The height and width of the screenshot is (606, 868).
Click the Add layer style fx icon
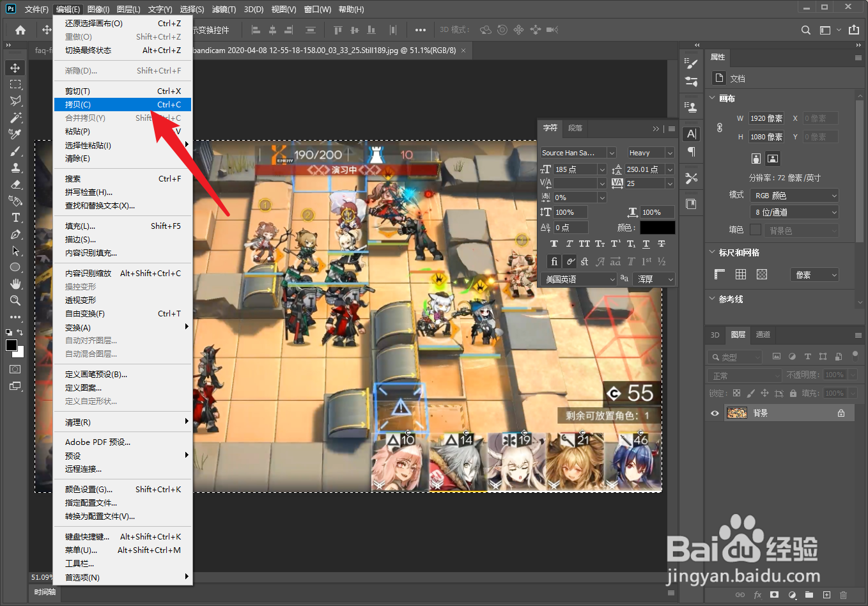[757, 594]
